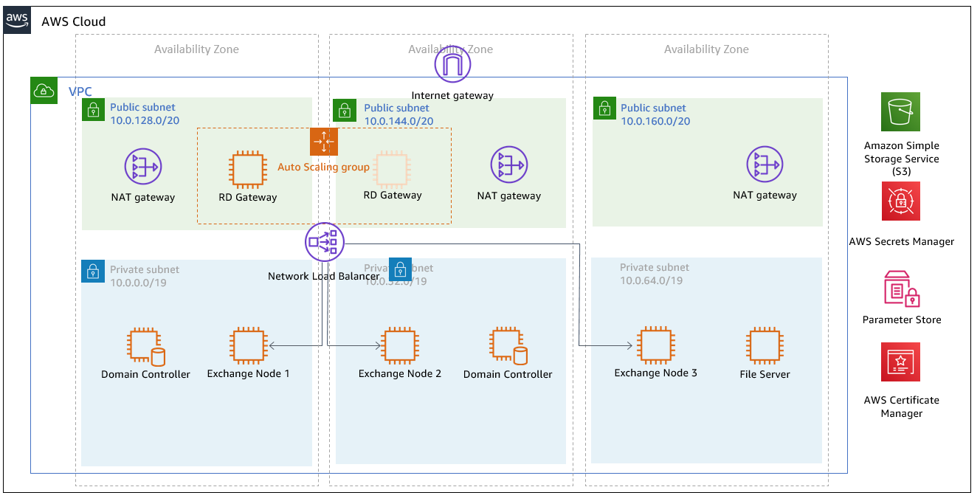Select the AWS Certificate Manager icon
Screen dimensions: 980x501
(900, 362)
